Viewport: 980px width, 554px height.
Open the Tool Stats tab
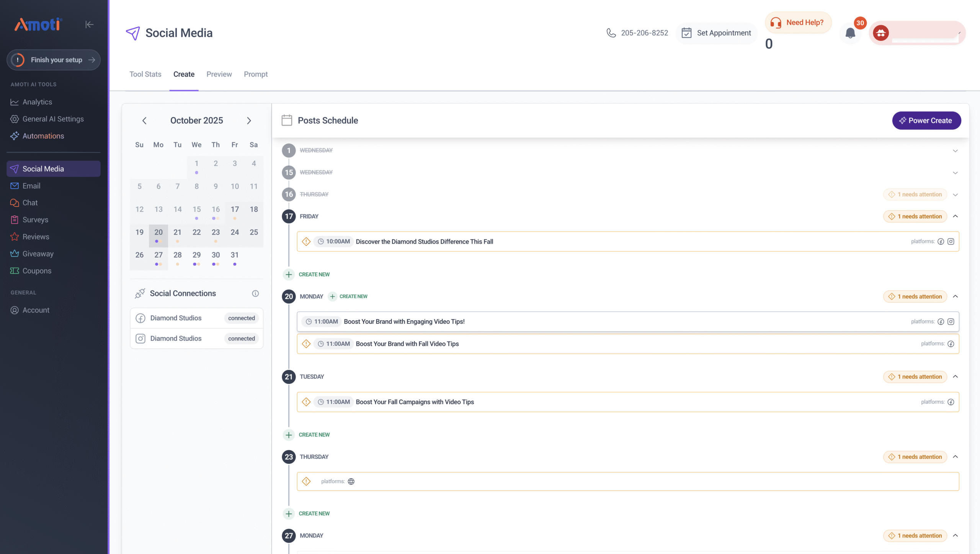[x=145, y=74]
